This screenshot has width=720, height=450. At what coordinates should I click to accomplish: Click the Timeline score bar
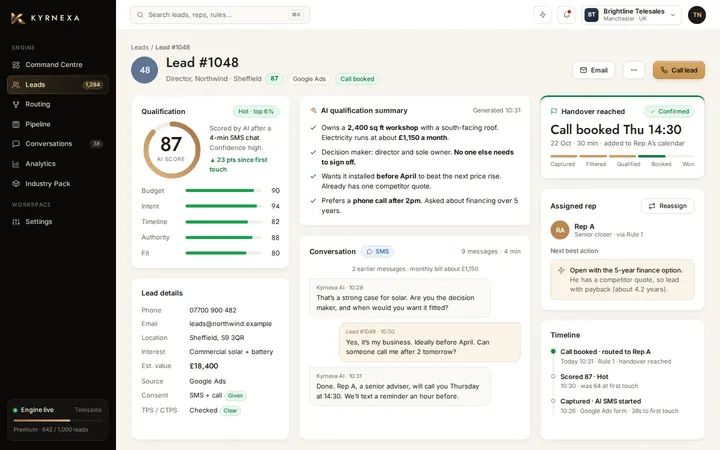(223, 222)
